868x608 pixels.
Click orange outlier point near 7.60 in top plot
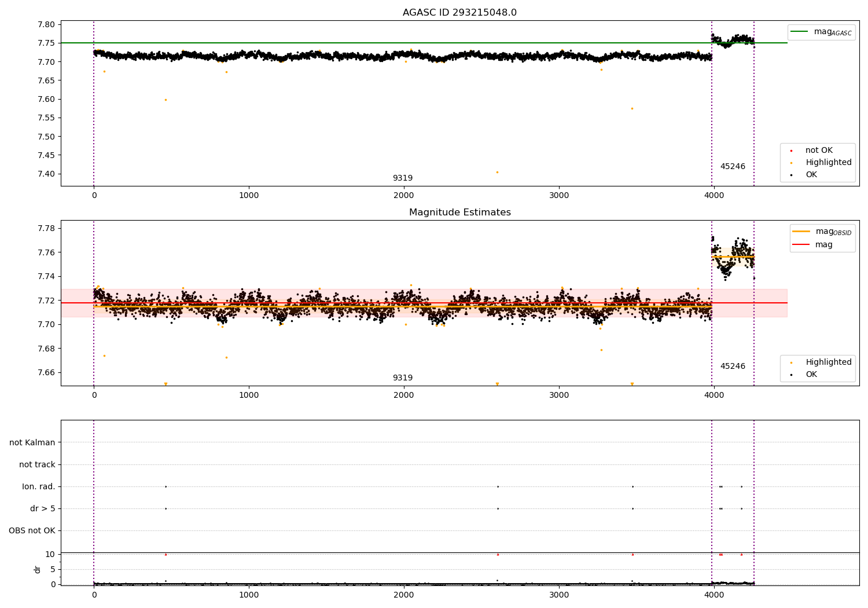(x=165, y=100)
